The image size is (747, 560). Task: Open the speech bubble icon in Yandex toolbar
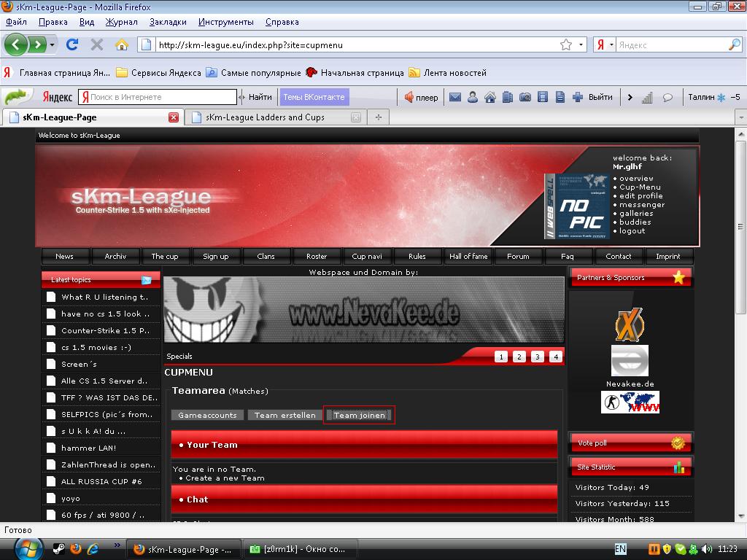pos(667,98)
